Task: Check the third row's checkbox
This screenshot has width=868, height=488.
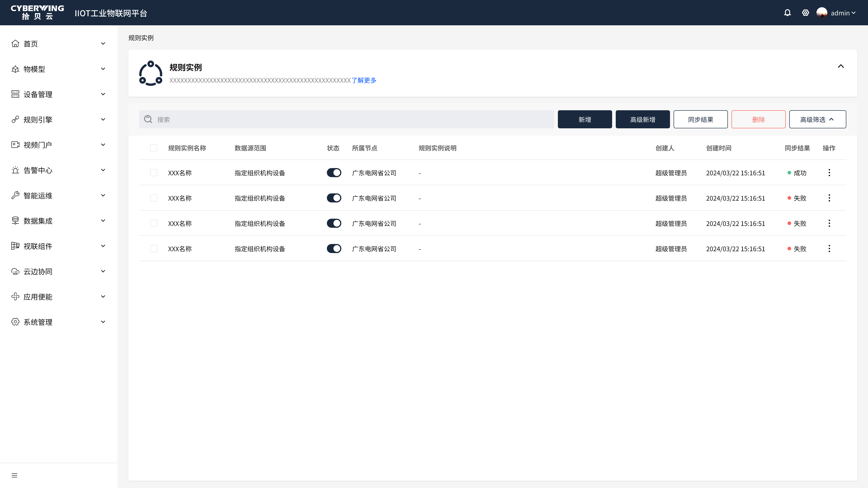Action: pos(154,223)
